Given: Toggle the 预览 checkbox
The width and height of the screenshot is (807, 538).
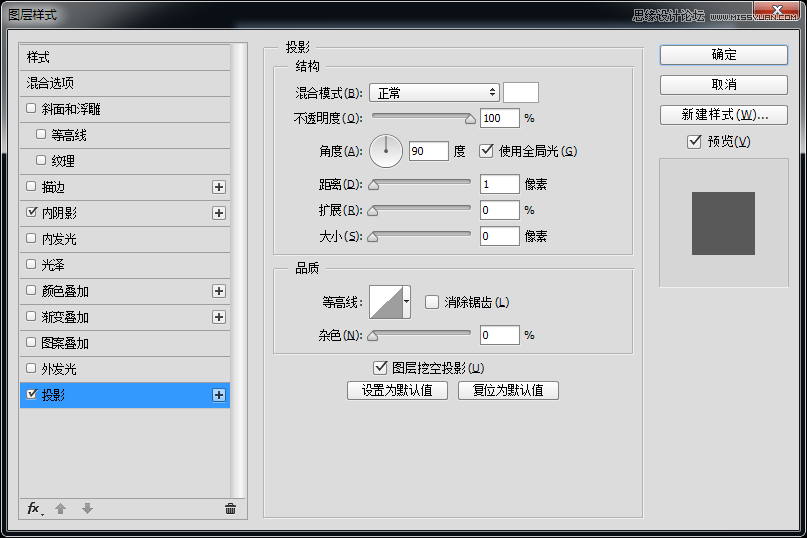Looking at the screenshot, I should pos(694,141).
